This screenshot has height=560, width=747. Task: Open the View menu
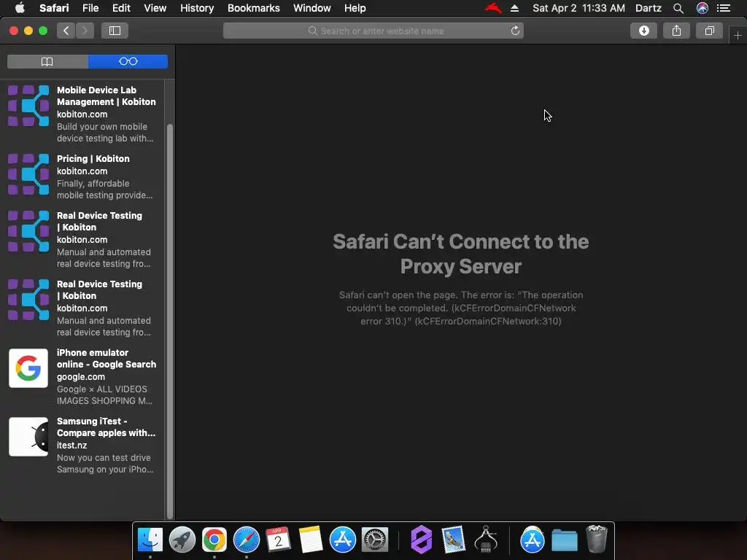click(x=155, y=8)
